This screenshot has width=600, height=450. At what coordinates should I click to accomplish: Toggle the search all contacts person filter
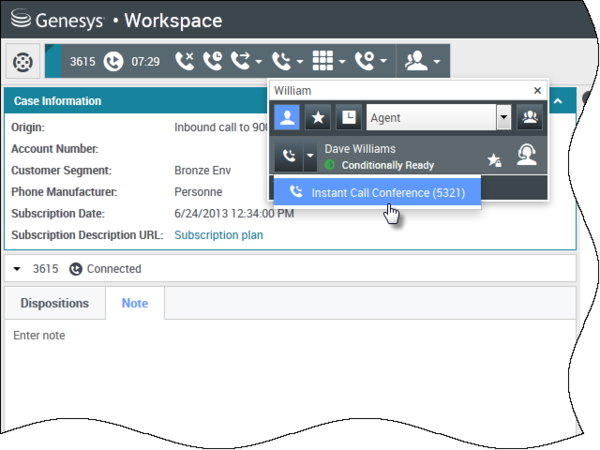(287, 118)
